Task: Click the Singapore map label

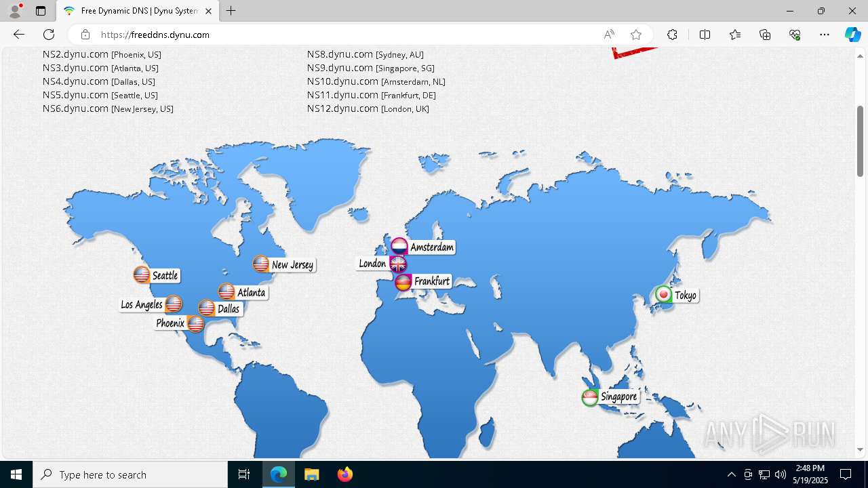Action: [x=618, y=396]
